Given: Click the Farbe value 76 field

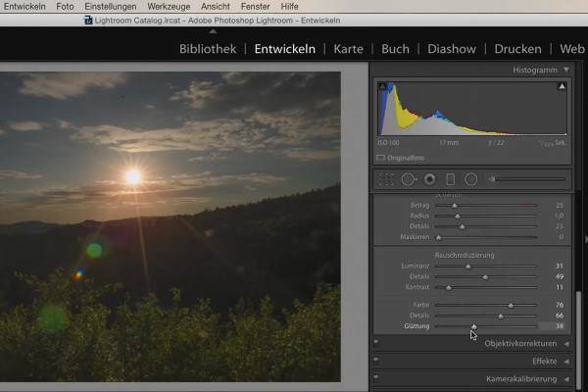Looking at the screenshot, I should 560,305.
